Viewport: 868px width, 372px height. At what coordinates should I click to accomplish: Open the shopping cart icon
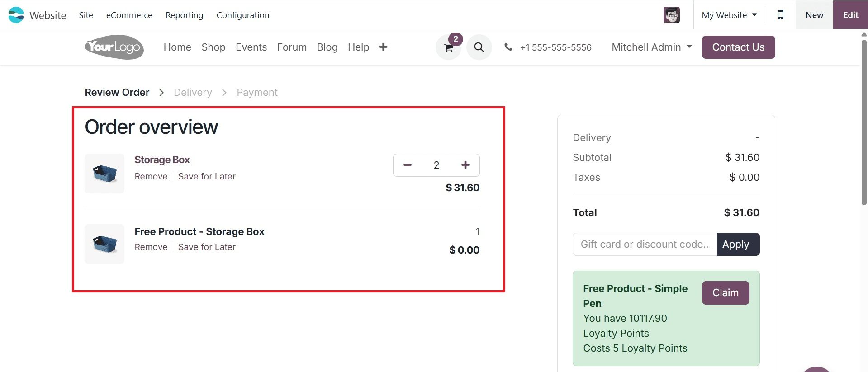(448, 47)
